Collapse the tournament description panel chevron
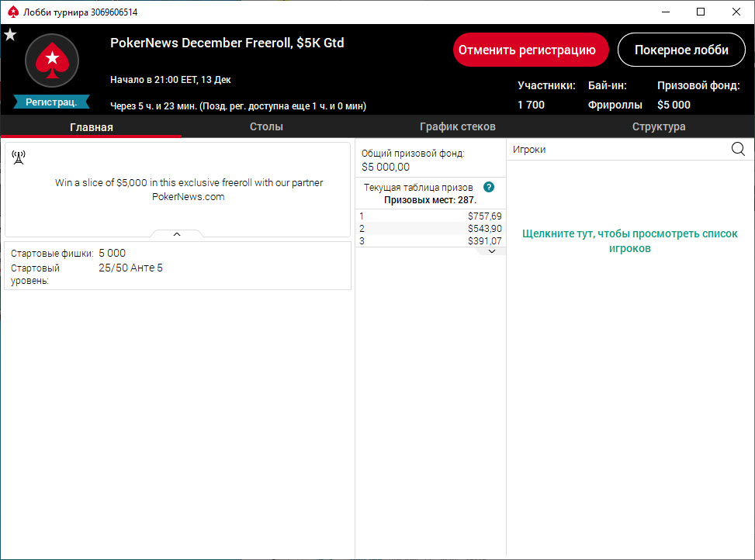The width and height of the screenshot is (755, 560). pos(177,234)
